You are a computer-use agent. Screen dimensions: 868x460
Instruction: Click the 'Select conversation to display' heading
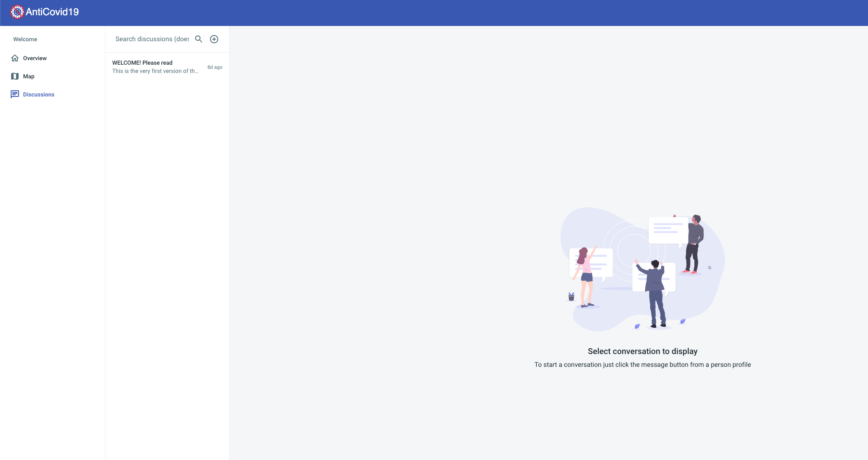(642, 351)
